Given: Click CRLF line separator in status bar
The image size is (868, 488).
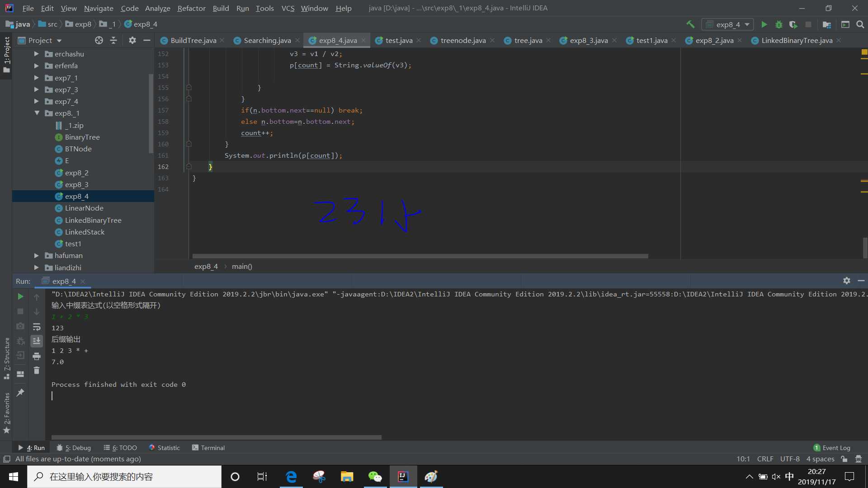Looking at the screenshot, I should click(765, 459).
